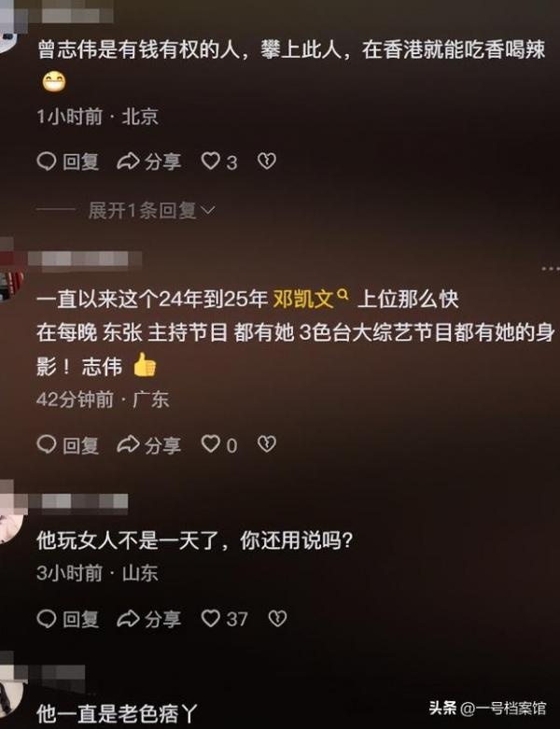Tap heart icon showing 37 likes
This screenshot has width=560, height=729.
click(x=211, y=618)
